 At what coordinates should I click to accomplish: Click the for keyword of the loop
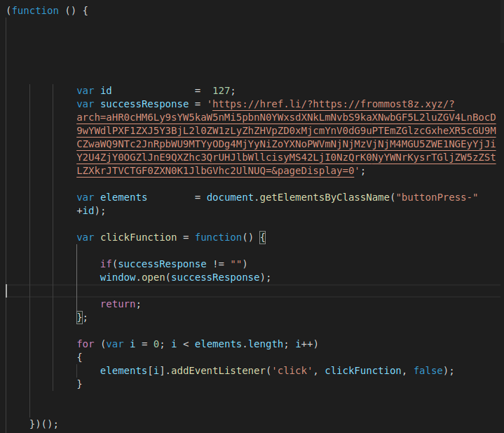coord(86,344)
